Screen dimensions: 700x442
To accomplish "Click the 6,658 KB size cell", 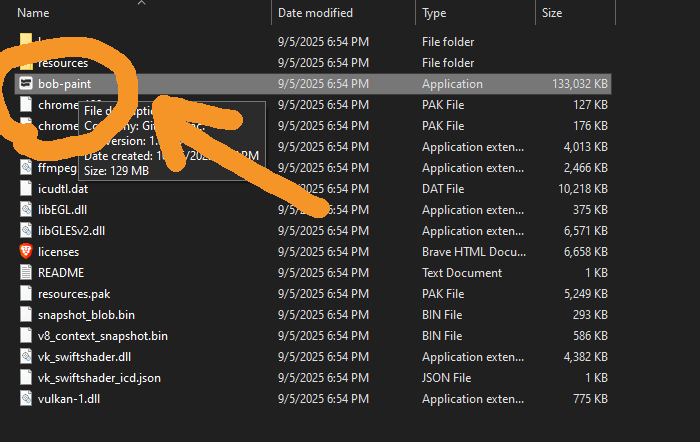I will coord(585,252).
